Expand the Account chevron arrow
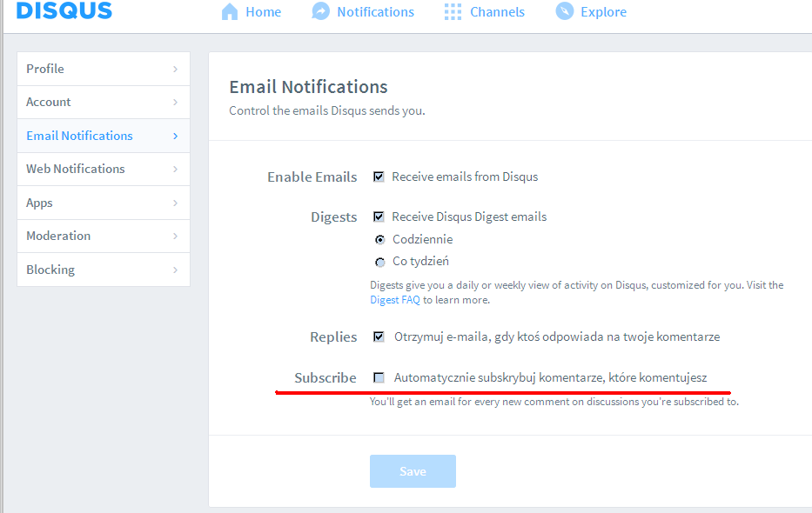This screenshot has height=513, width=812. [175, 102]
